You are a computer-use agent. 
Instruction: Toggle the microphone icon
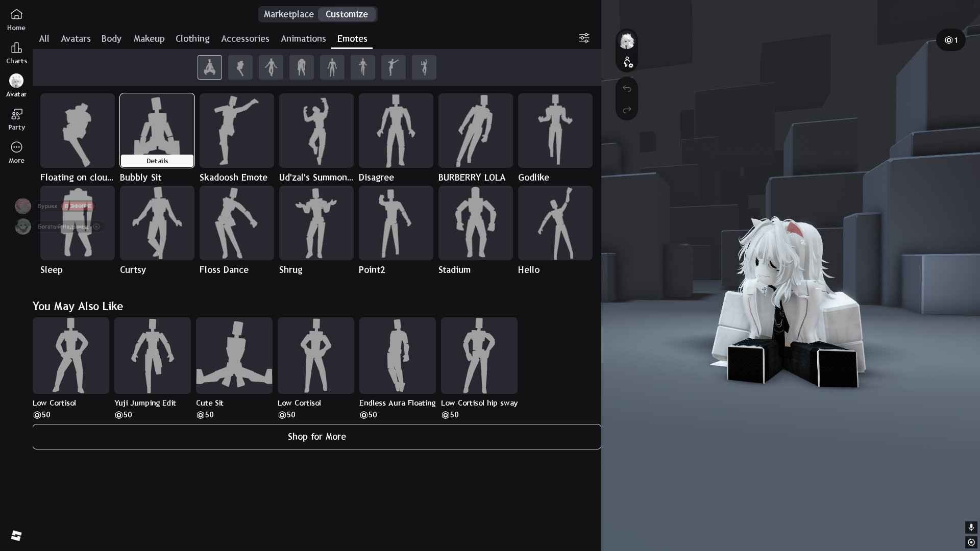click(971, 527)
